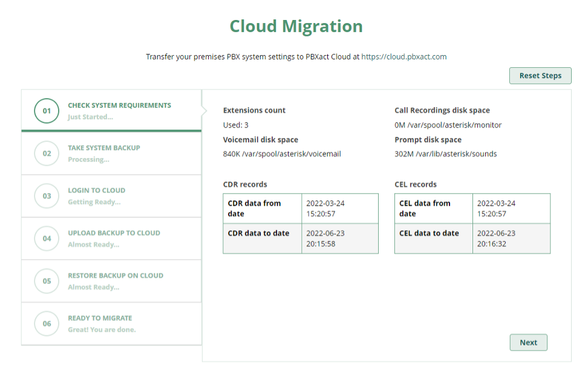
Task: Select the Ready to Migrate step
Action: tap(111, 323)
